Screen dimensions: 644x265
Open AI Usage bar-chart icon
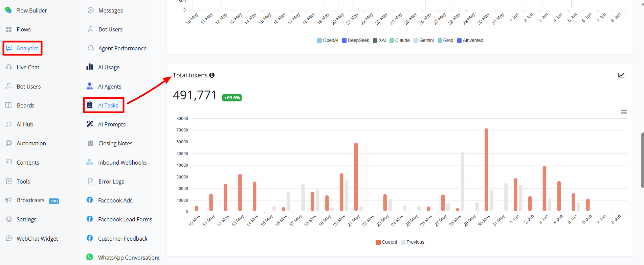pos(90,67)
